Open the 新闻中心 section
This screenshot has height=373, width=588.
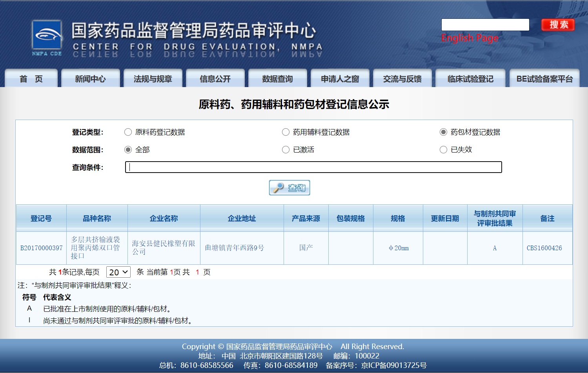click(91, 79)
